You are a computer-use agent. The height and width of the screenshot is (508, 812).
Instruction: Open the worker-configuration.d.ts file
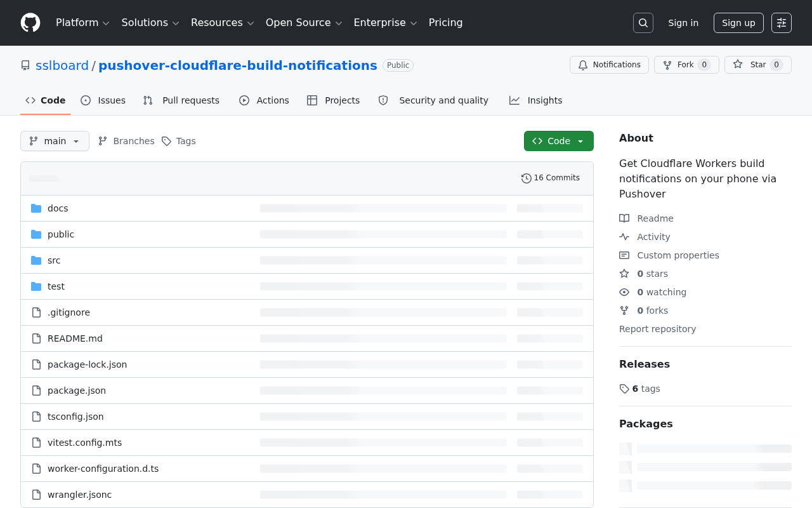click(103, 469)
